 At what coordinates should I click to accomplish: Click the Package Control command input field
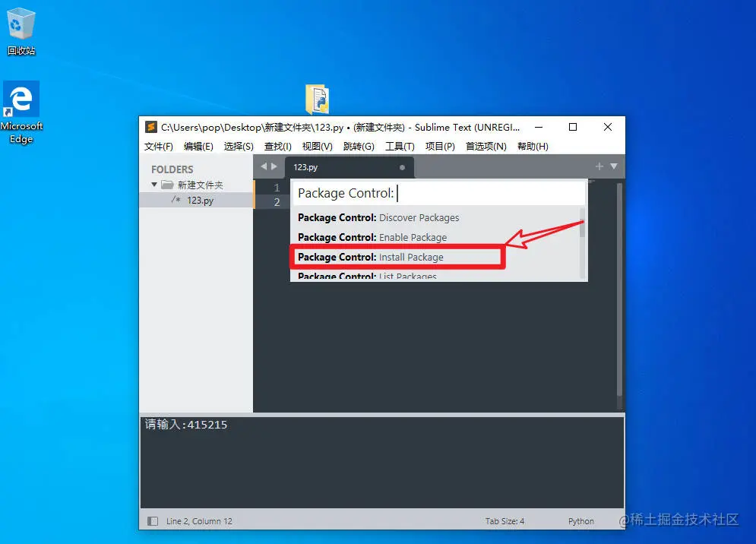click(x=438, y=193)
